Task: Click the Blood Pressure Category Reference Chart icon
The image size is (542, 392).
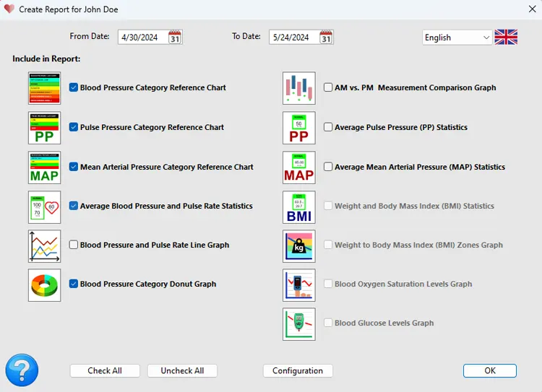Action: point(44,88)
